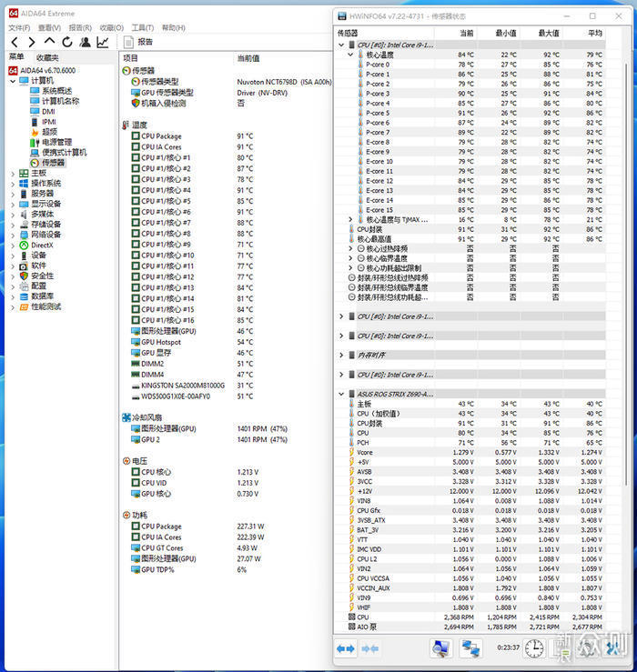
Task: Open the 查看(V) menu
Action: tap(49, 28)
